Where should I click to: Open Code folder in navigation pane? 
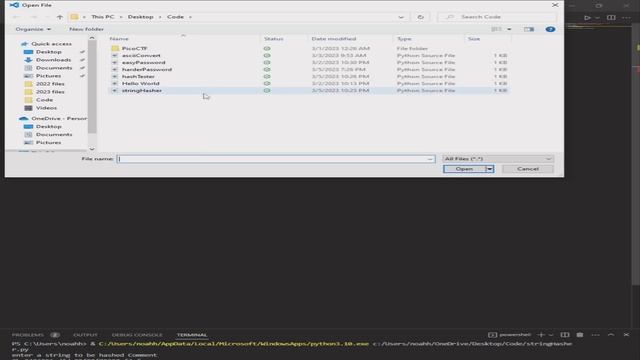[x=44, y=100]
